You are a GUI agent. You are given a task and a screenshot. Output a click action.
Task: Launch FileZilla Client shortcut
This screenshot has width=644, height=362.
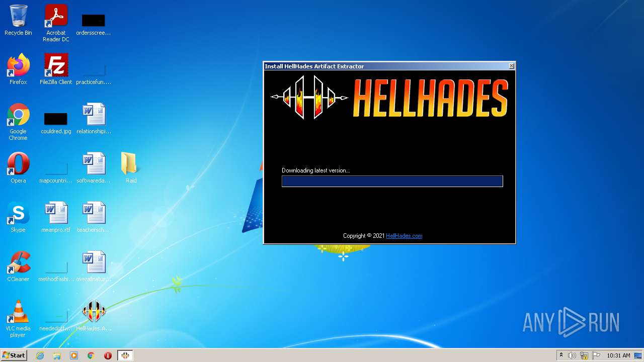[56, 69]
